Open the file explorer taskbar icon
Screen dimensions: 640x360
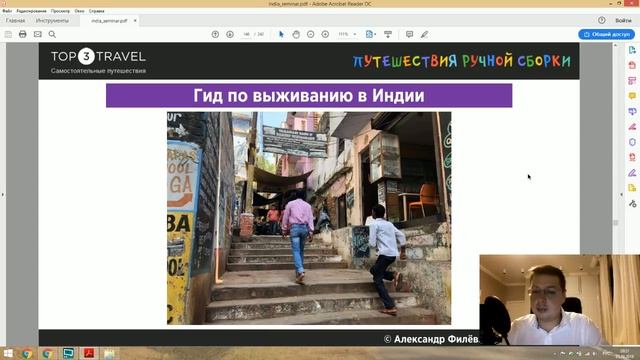pyautogui.click(x=109, y=353)
